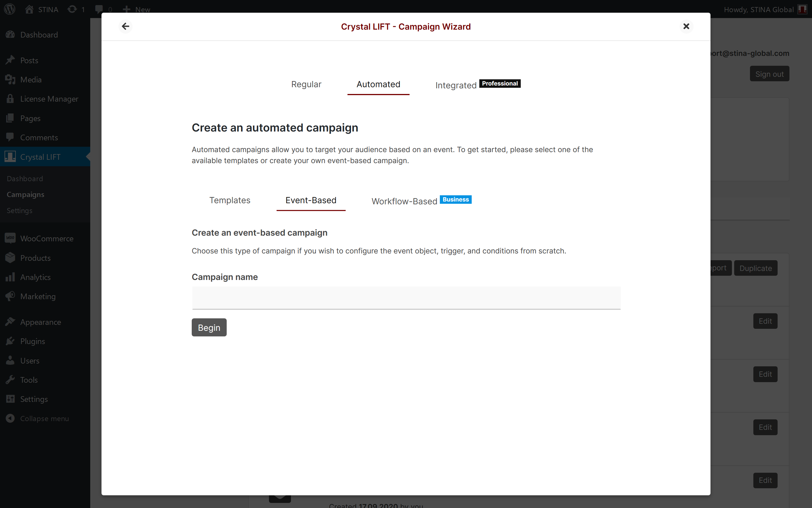Click the user avatar in admin bar
The width and height of the screenshot is (812, 508).
(802, 9)
